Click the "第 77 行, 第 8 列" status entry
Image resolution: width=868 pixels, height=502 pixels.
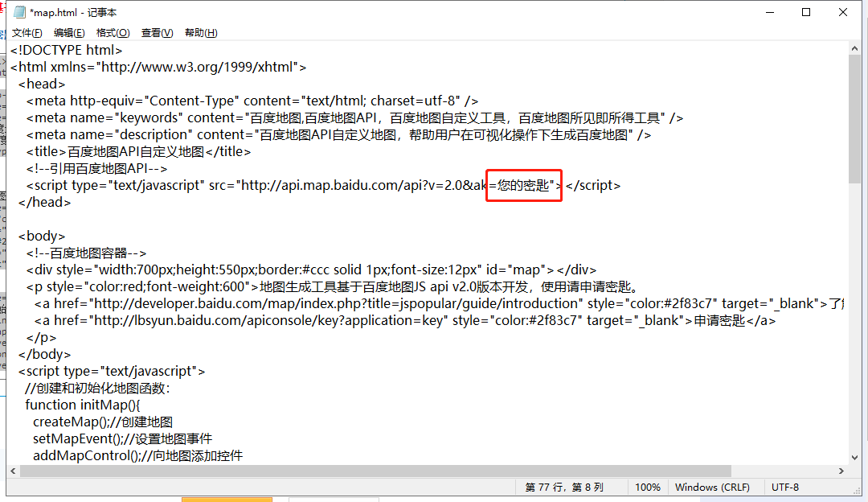coord(564,488)
